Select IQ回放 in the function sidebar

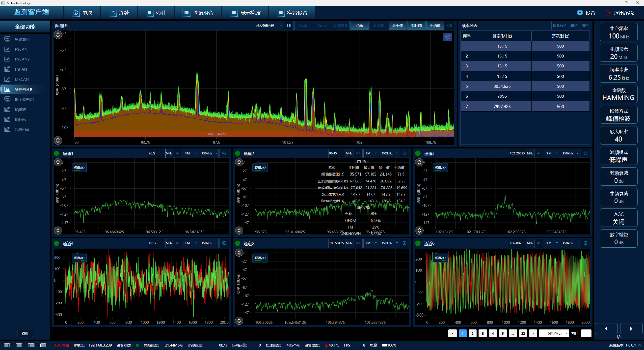(x=25, y=119)
